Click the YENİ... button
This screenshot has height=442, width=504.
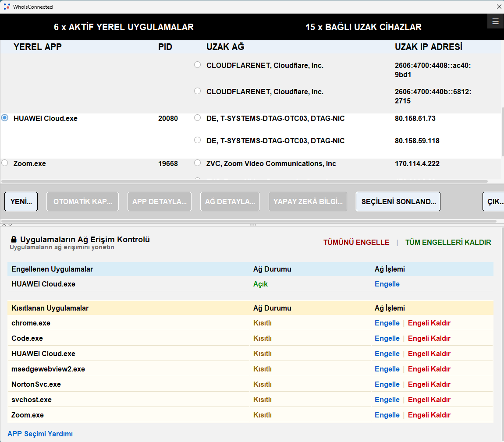(x=21, y=202)
